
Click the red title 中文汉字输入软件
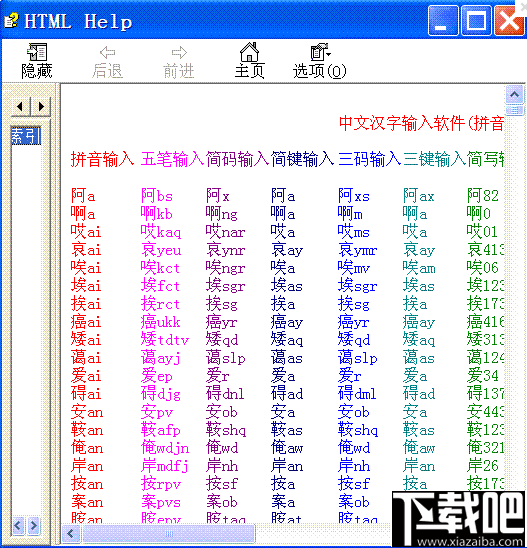[402, 123]
